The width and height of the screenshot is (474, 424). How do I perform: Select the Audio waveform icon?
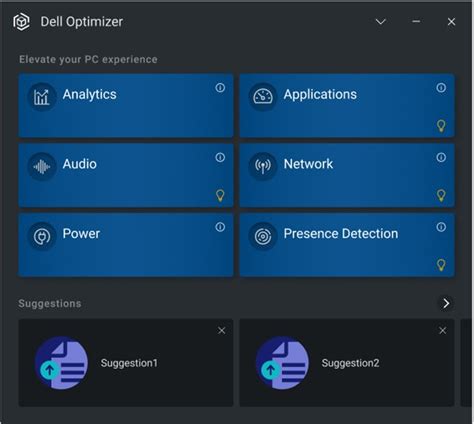[42, 167]
